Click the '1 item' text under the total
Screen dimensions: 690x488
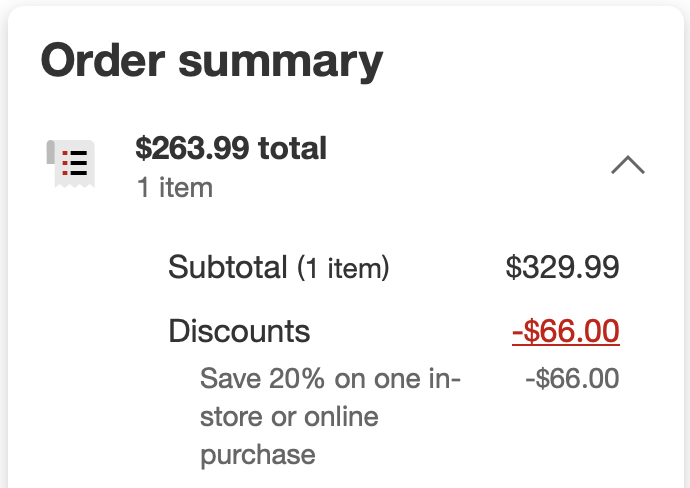coord(175,188)
